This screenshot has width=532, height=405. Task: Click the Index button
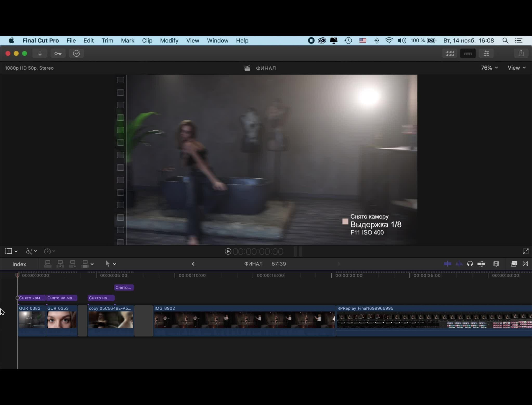(19, 264)
